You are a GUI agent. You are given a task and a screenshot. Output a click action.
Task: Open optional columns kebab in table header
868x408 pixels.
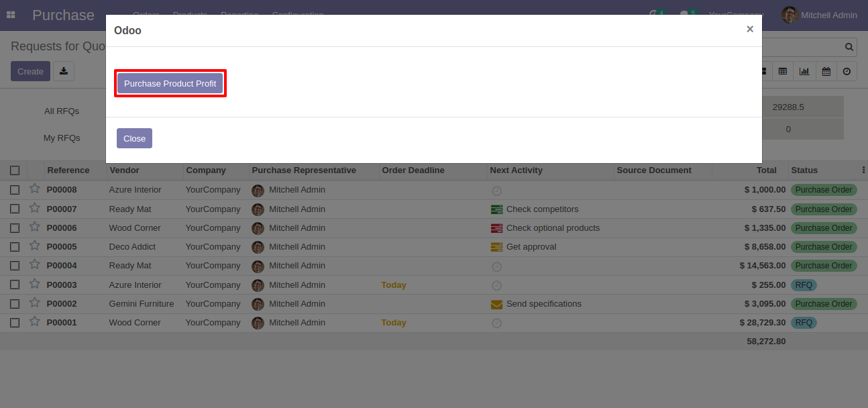click(863, 170)
